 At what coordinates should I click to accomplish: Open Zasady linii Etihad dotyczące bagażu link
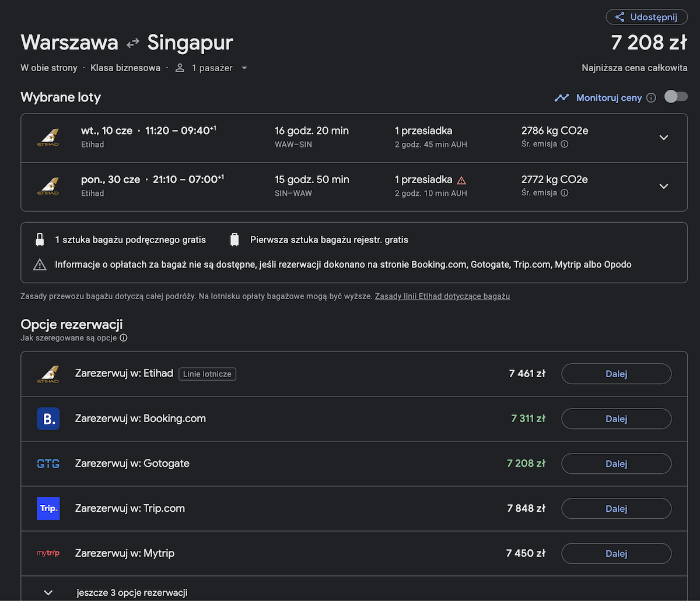click(442, 296)
